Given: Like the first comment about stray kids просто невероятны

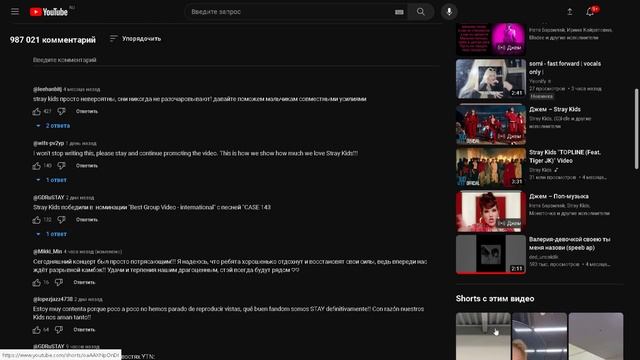Looking at the screenshot, I should click(x=37, y=111).
